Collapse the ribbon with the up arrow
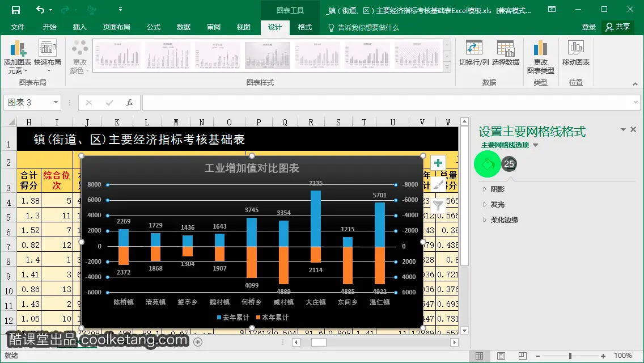The height and width of the screenshot is (363, 644). point(635,84)
